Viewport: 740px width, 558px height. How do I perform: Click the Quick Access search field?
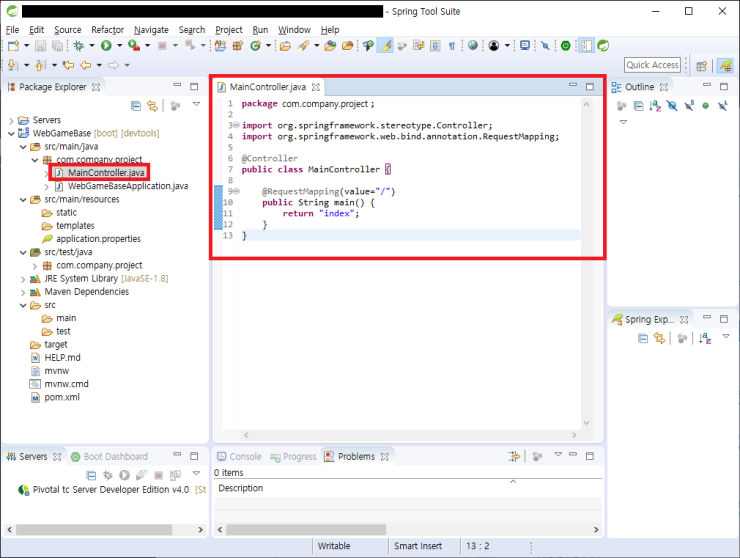(x=652, y=65)
